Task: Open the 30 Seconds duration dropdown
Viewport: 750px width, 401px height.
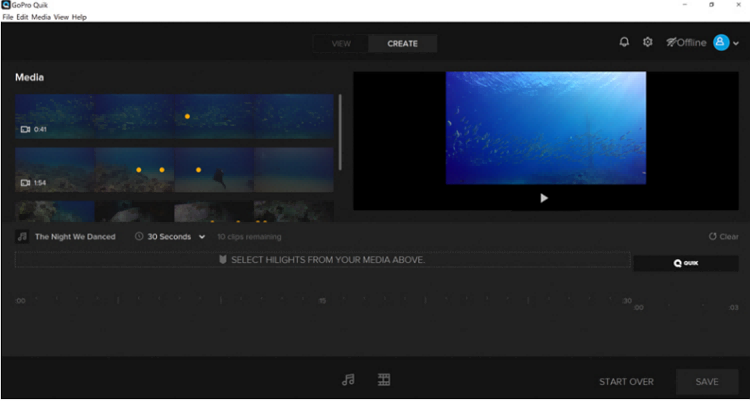Action: click(170, 237)
